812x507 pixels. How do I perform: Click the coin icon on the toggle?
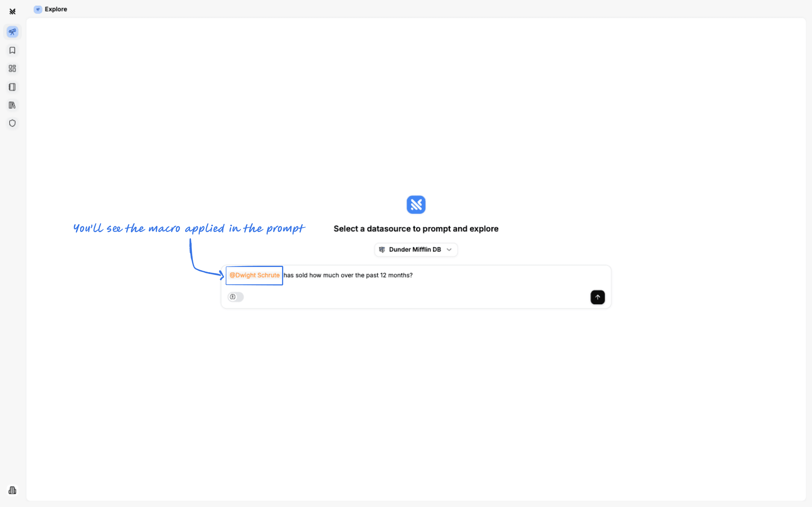coord(233,297)
